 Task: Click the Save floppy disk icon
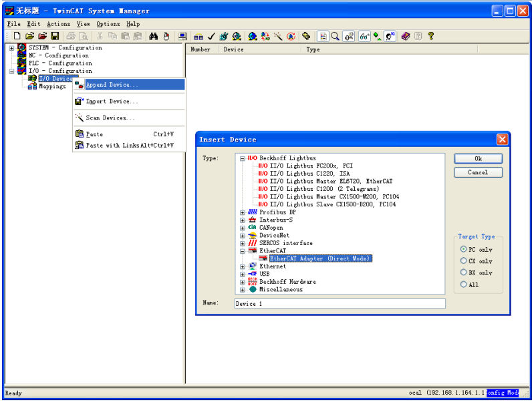[55, 36]
